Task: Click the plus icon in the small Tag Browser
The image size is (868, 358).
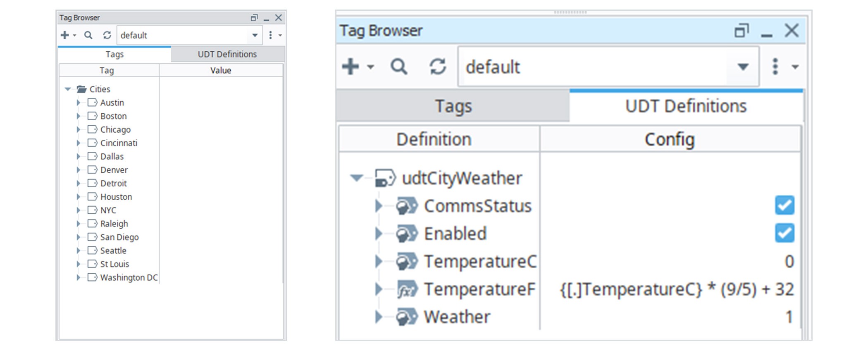Action: 64,35
